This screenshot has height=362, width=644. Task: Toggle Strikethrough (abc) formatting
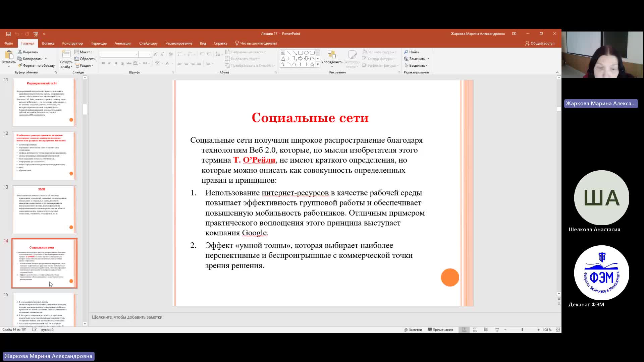pos(129,63)
